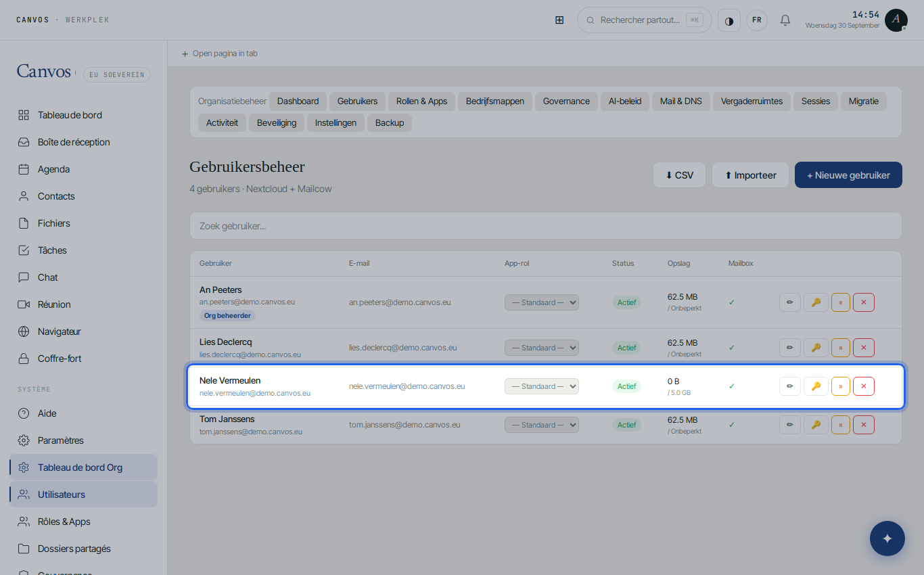Open Réunion from the sidebar

[84, 304]
